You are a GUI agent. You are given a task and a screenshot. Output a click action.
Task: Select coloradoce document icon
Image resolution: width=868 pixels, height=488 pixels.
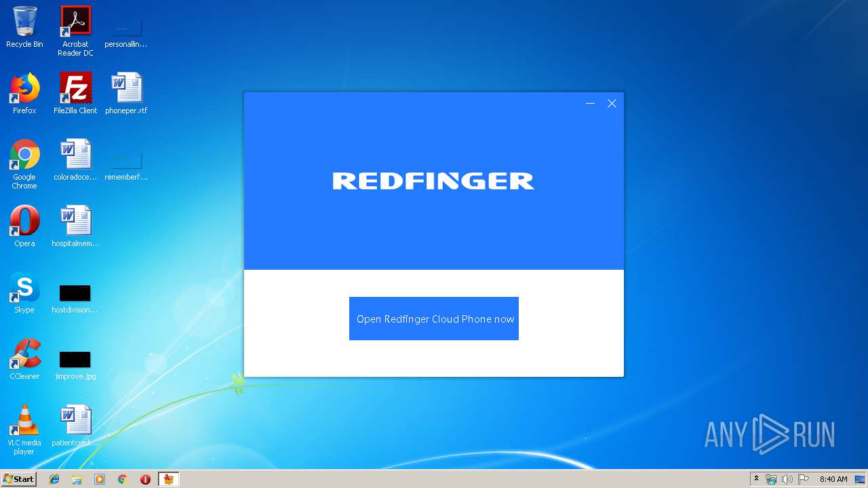click(x=75, y=160)
